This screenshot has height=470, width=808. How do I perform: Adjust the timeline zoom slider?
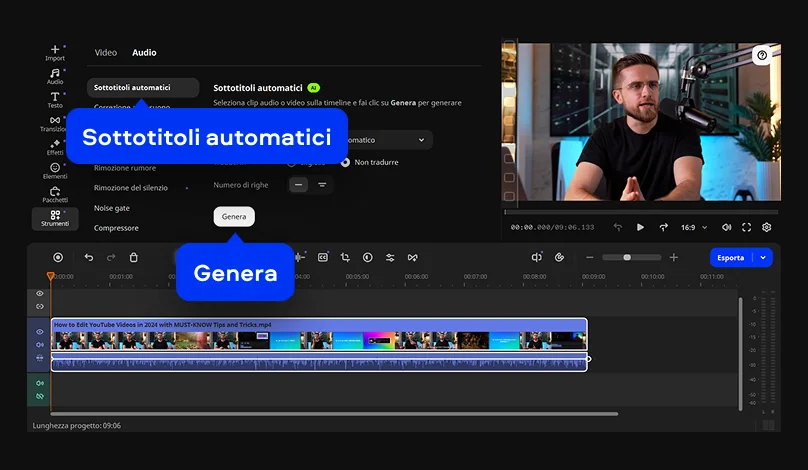pos(627,257)
